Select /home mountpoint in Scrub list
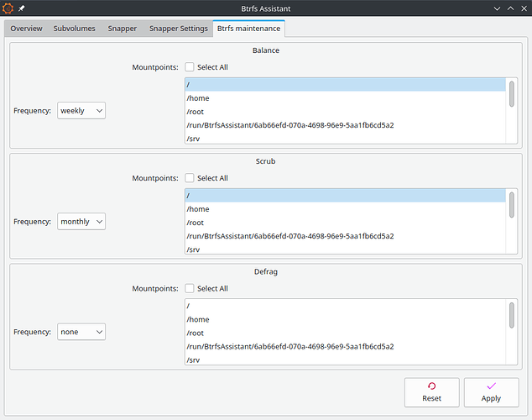Screen dimensions: 532x420 coord(346,209)
